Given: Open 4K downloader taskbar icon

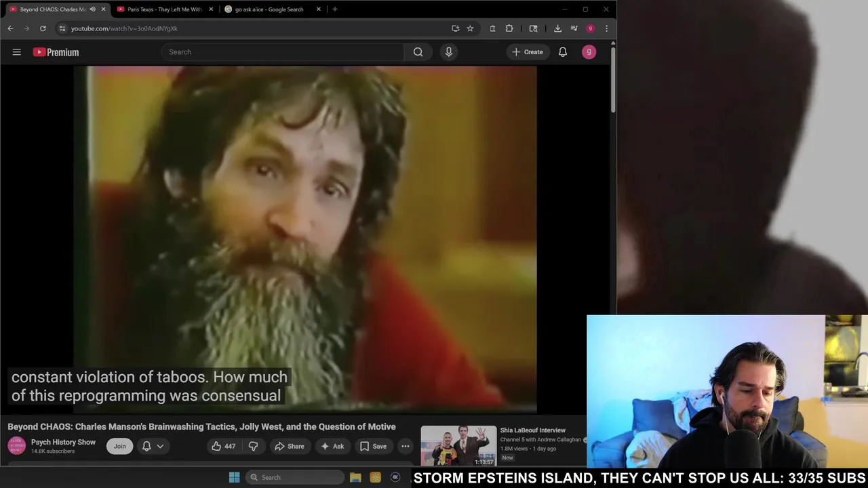Looking at the screenshot, I should coord(395,477).
